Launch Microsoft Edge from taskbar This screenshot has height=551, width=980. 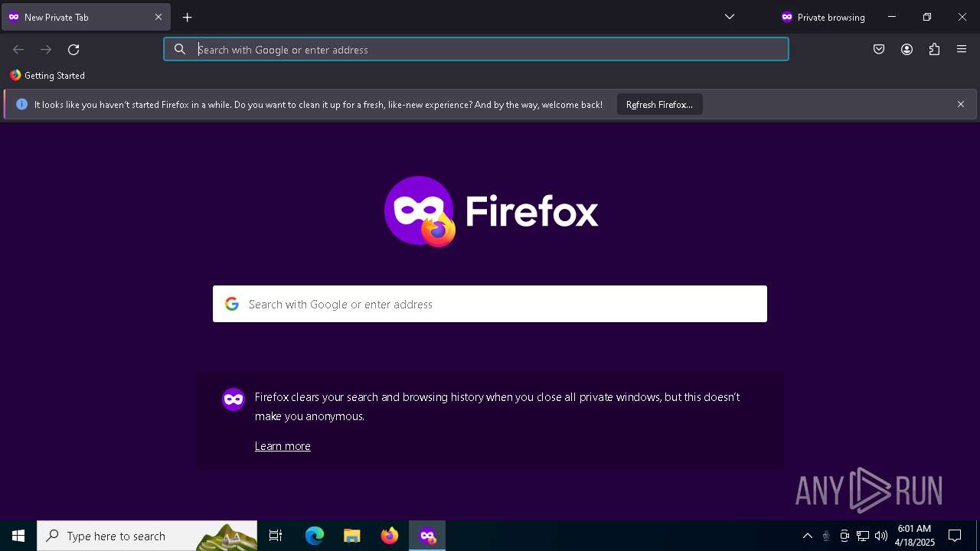point(315,536)
